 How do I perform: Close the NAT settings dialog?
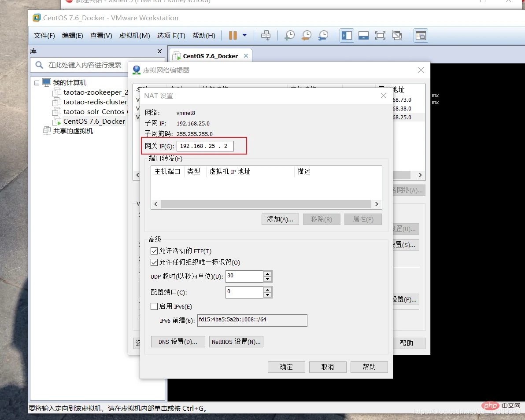(383, 96)
